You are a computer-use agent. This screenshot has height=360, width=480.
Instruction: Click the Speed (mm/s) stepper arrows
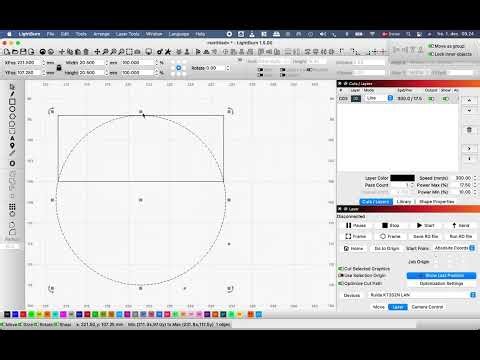[x=475, y=178]
